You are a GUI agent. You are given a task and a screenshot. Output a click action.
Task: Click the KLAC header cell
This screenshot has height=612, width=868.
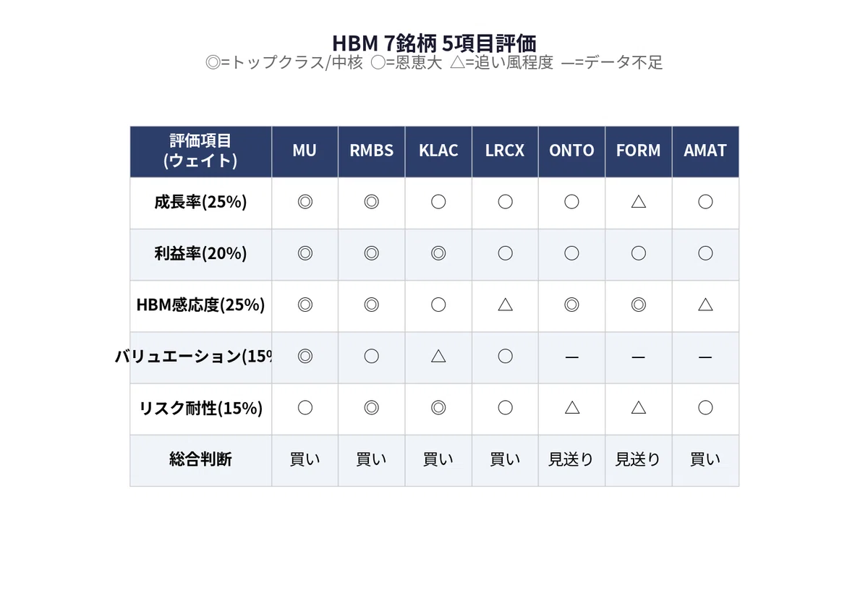point(438,151)
